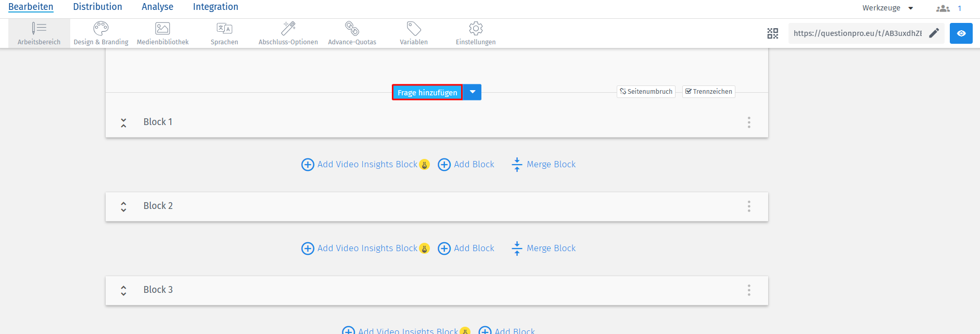Insert a Seitenumbruch page break
The image size is (980, 334).
pyautogui.click(x=646, y=92)
